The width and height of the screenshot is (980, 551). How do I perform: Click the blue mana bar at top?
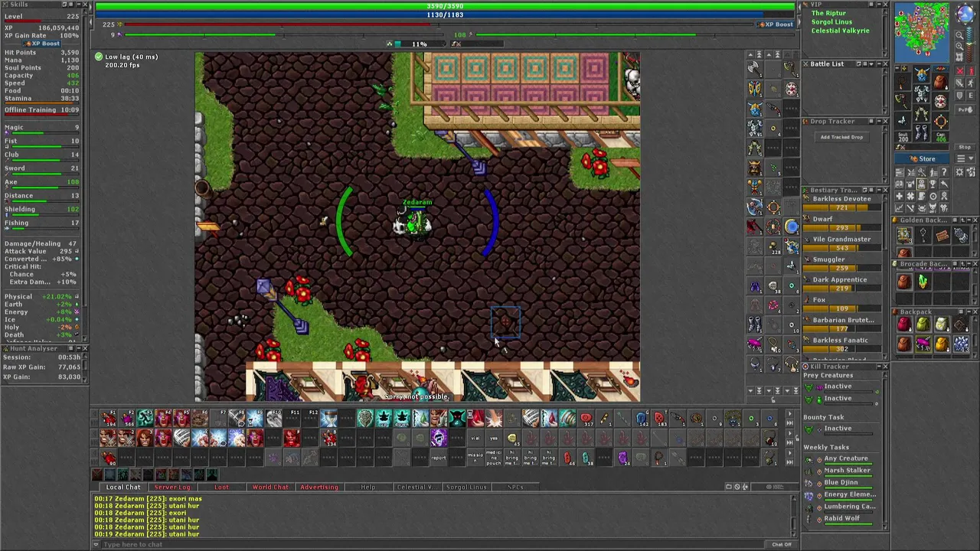pos(445,15)
